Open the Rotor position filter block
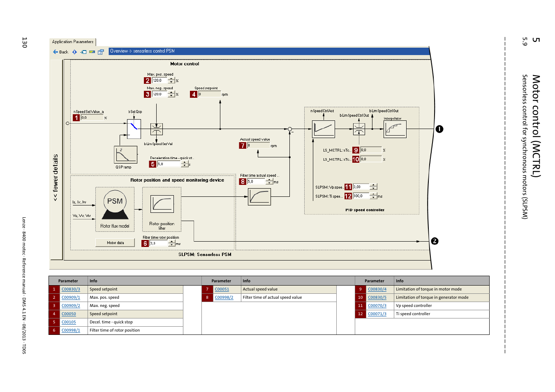The height and width of the screenshot is (392, 555). point(162,209)
